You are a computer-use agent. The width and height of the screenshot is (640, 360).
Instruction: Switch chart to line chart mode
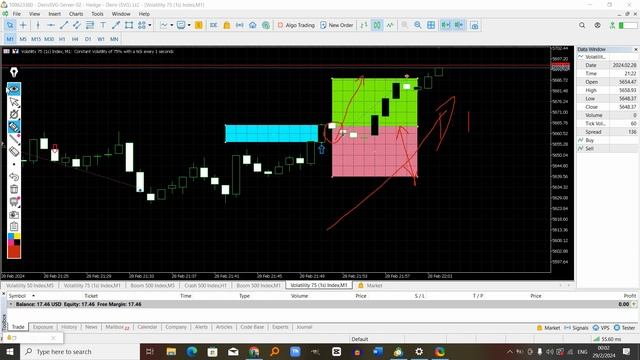pyautogui.click(x=390, y=25)
